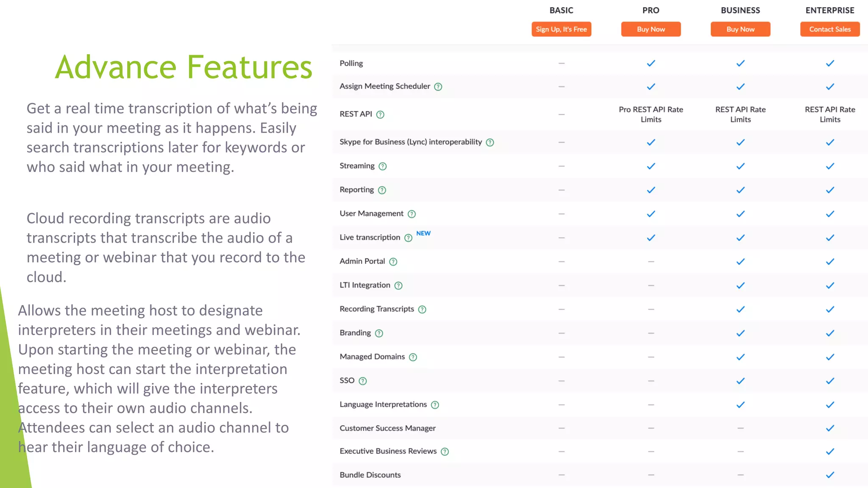
Task: Open User Management help icon
Action: point(412,214)
